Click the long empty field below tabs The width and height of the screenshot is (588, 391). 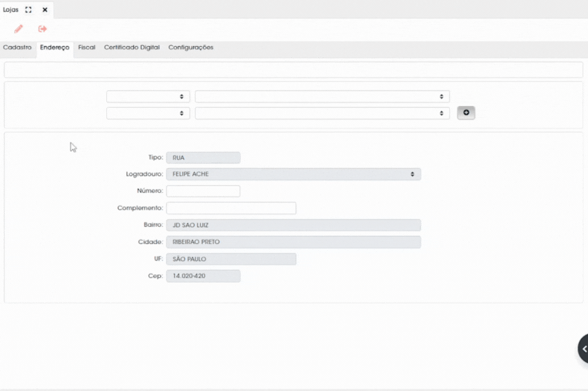pyautogui.click(x=294, y=70)
